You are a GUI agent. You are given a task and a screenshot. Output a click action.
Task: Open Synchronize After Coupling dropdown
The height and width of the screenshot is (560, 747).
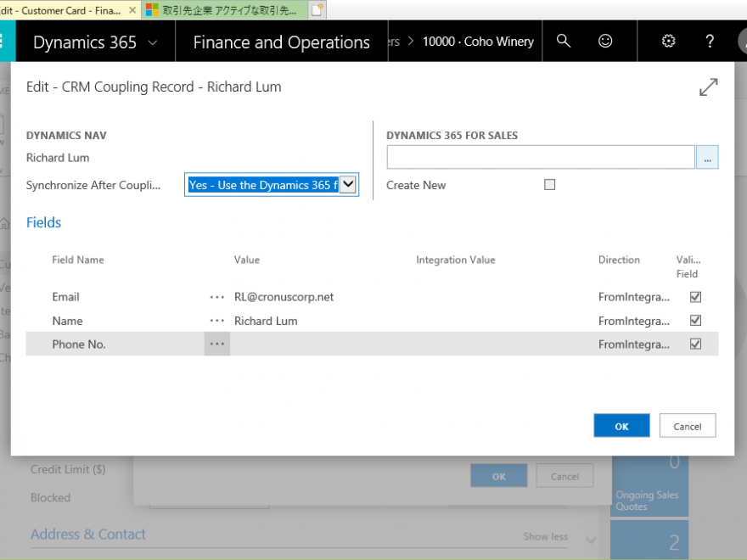tap(348, 185)
